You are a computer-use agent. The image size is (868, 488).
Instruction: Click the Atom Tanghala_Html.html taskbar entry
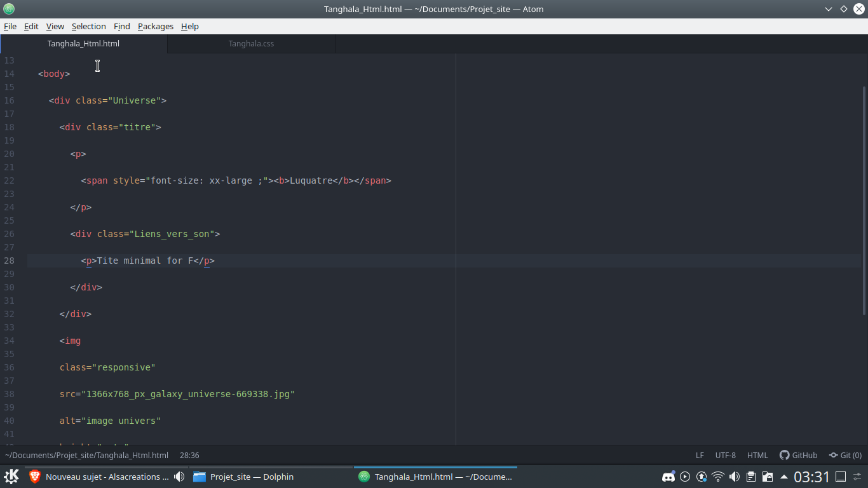pos(435,477)
